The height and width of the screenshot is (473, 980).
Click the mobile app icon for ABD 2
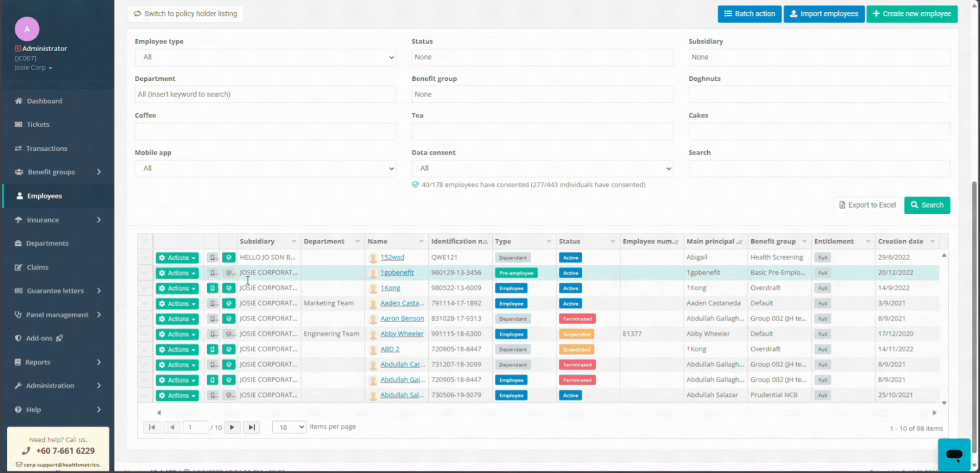(212, 349)
